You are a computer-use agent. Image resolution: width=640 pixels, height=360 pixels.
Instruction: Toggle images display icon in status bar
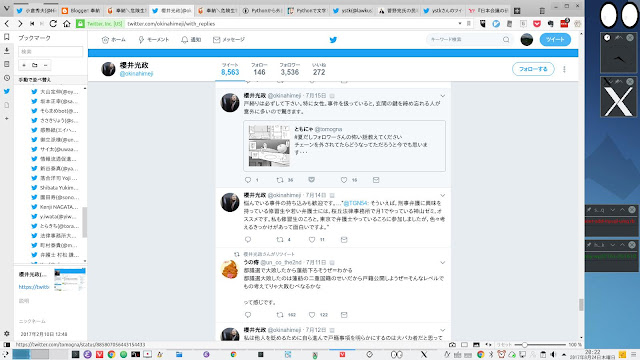[476, 345]
